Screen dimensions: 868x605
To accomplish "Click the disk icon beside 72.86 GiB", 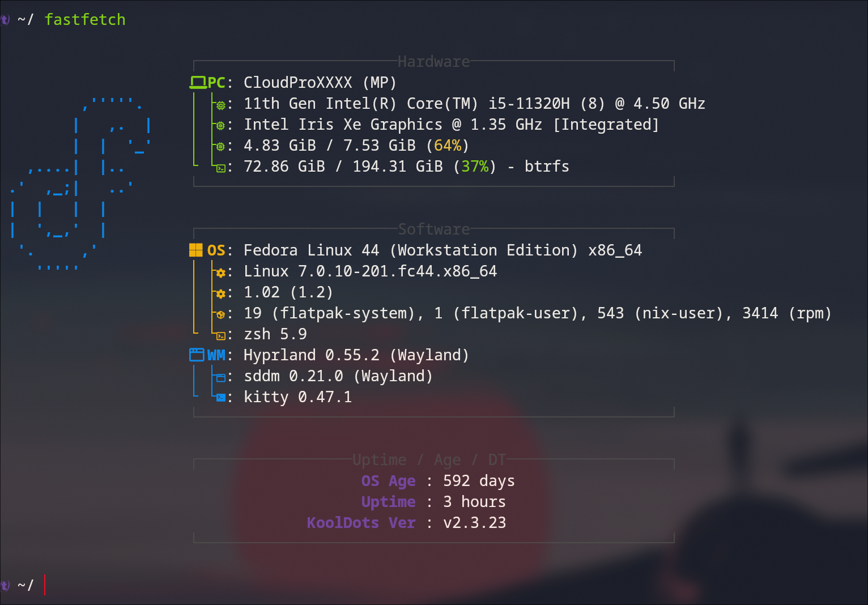I will (x=221, y=168).
